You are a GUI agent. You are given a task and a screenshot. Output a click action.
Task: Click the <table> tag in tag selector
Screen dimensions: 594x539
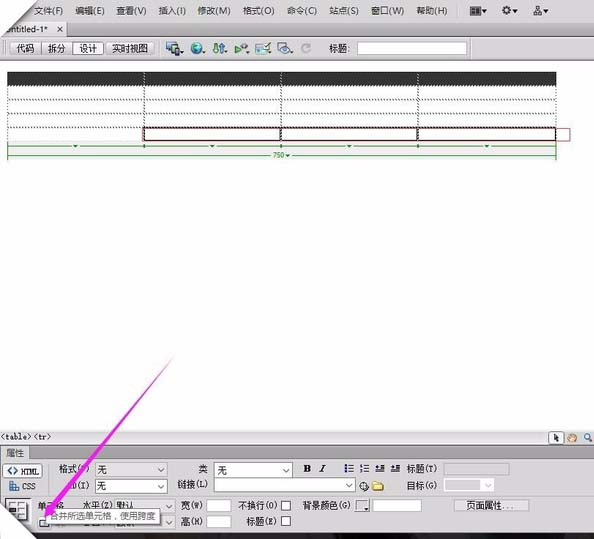16,437
